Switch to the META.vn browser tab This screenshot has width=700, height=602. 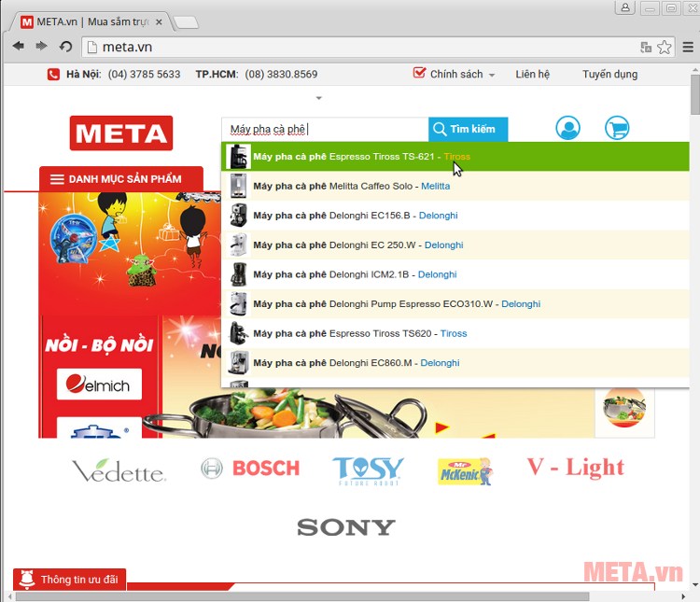[x=90, y=21]
